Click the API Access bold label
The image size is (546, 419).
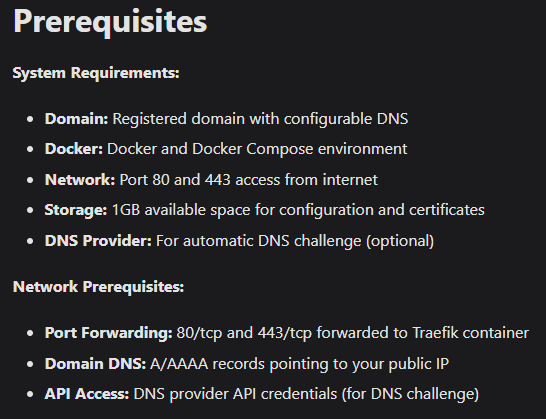pyautogui.click(x=87, y=394)
